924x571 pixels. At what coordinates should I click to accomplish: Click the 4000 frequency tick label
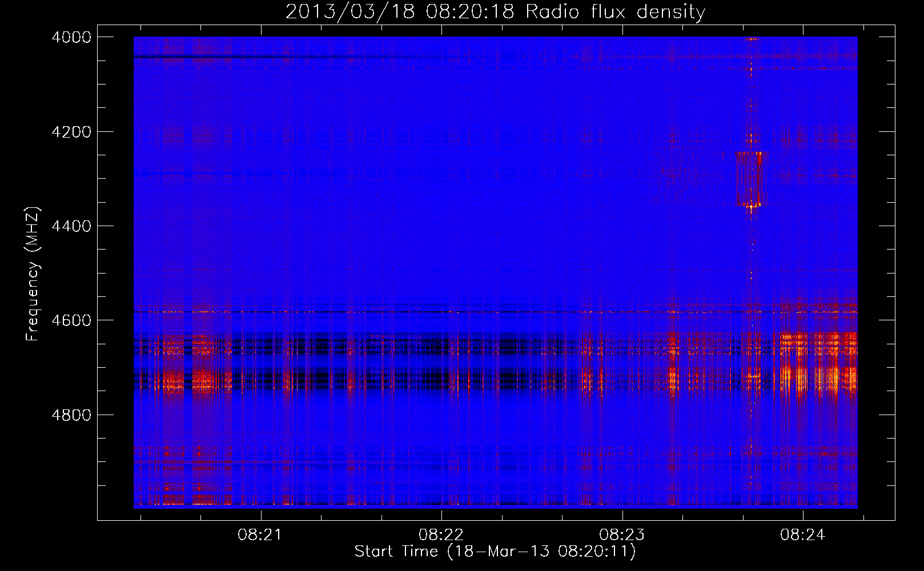(x=71, y=37)
